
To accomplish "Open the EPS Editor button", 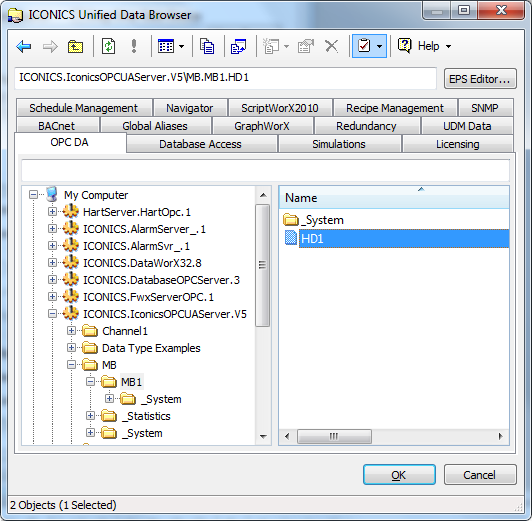I will 480,79.
